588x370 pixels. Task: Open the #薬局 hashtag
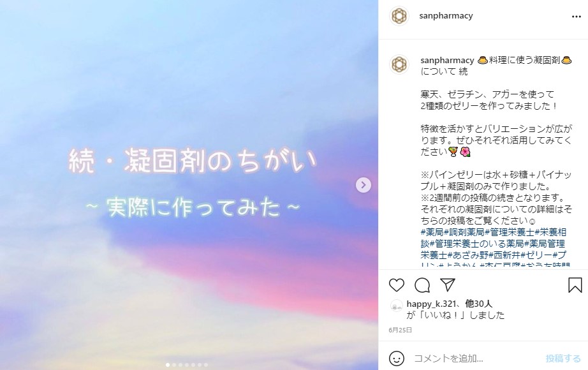(x=432, y=232)
